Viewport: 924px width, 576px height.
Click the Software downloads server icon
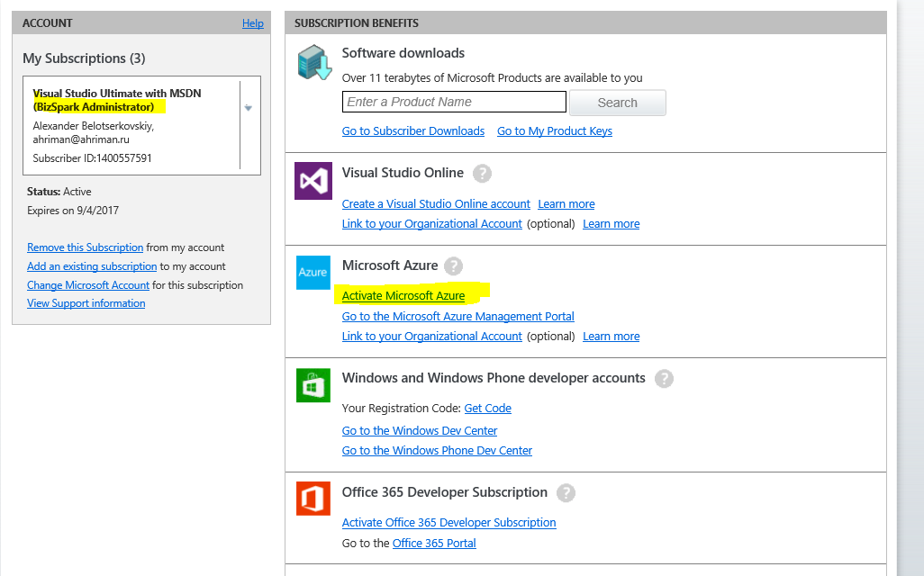tap(313, 63)
